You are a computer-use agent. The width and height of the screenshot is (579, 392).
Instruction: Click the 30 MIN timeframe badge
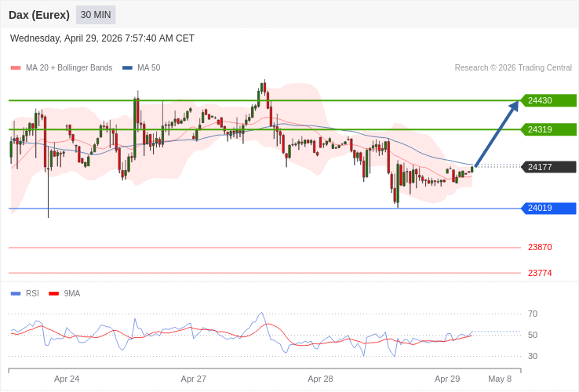(96, 15)
